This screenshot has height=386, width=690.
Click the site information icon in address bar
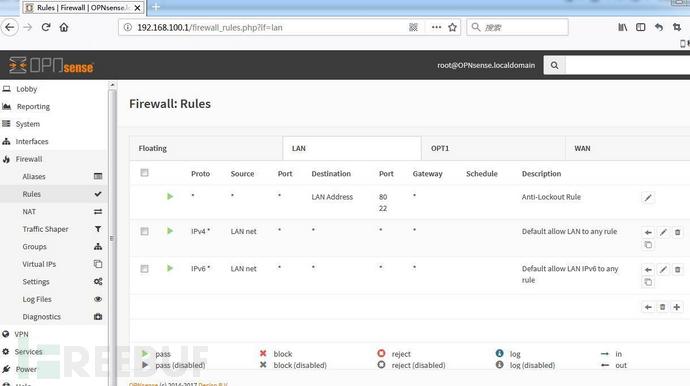[128, 27]
